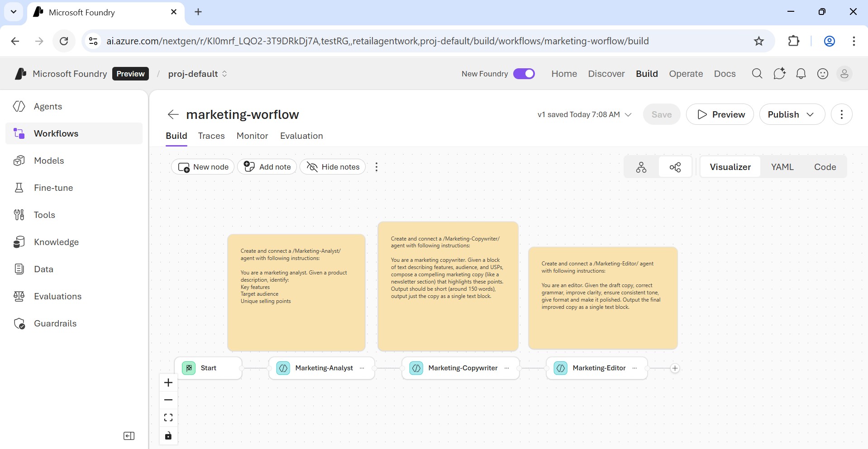868x449 pixels.
Task: Open Workflows in the sidebar
Action: pyautogui.click(x=74, y=133)
